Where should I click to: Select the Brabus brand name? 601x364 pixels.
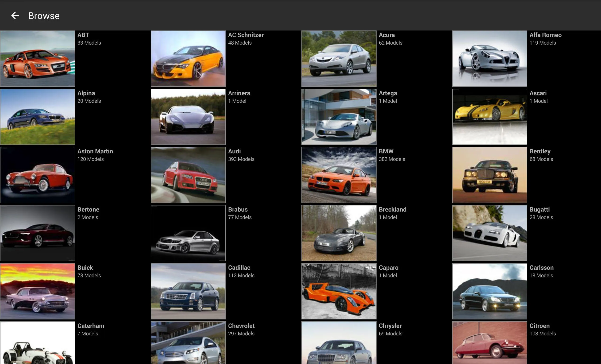pos(238,210)
